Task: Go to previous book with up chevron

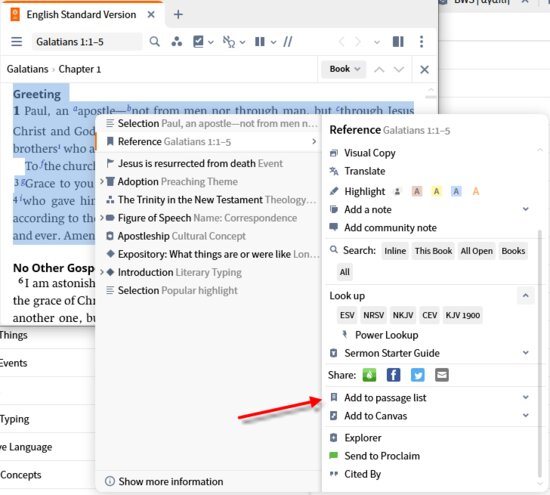Action: coord(379,69)
